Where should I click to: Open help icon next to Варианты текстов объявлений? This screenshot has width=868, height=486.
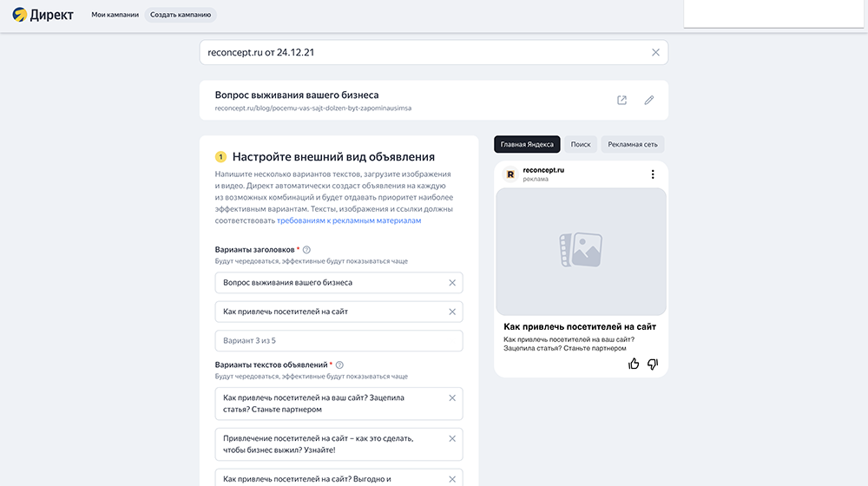pos(339,365)
